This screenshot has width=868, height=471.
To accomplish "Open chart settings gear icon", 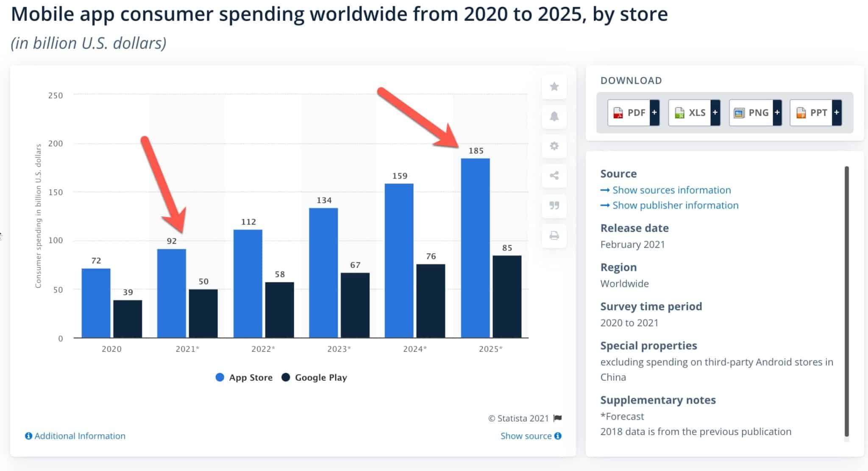I will (x=554, y=146).
